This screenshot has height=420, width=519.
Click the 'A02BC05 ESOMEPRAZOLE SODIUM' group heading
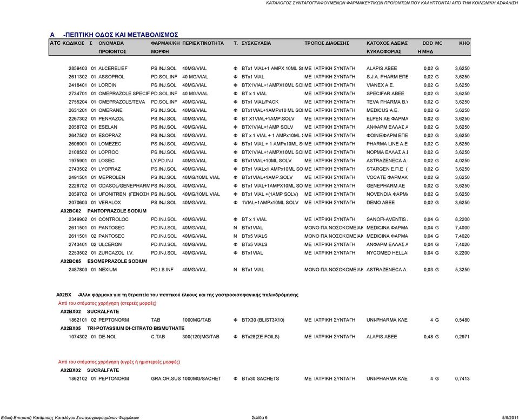point(104,262)
